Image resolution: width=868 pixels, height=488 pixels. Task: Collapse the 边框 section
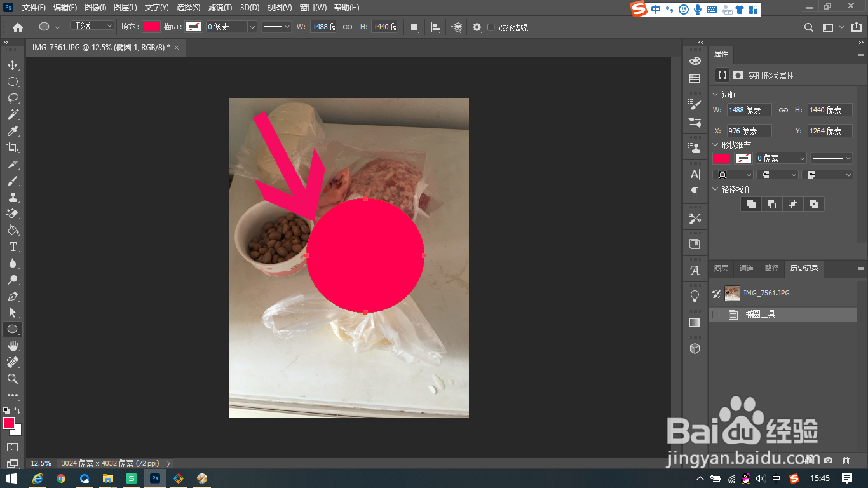pos(715,95)
